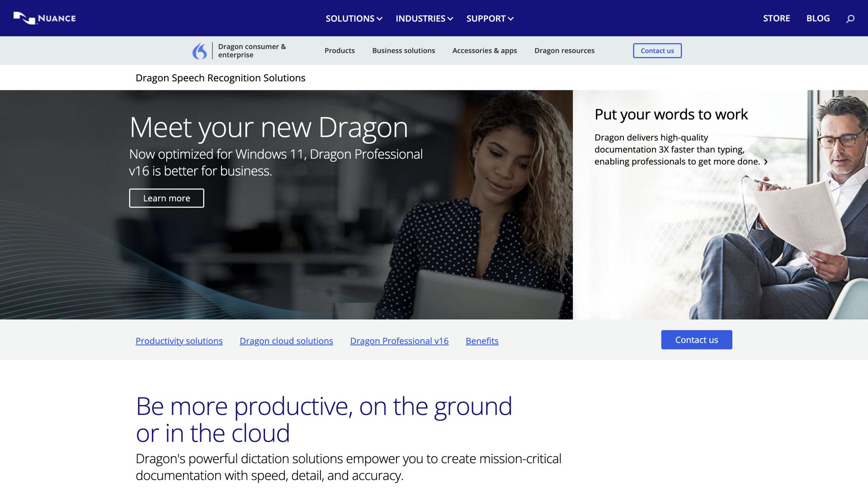
Task: Click the Nuance logo
Action: pyautogui.click(x=44, y=18)
